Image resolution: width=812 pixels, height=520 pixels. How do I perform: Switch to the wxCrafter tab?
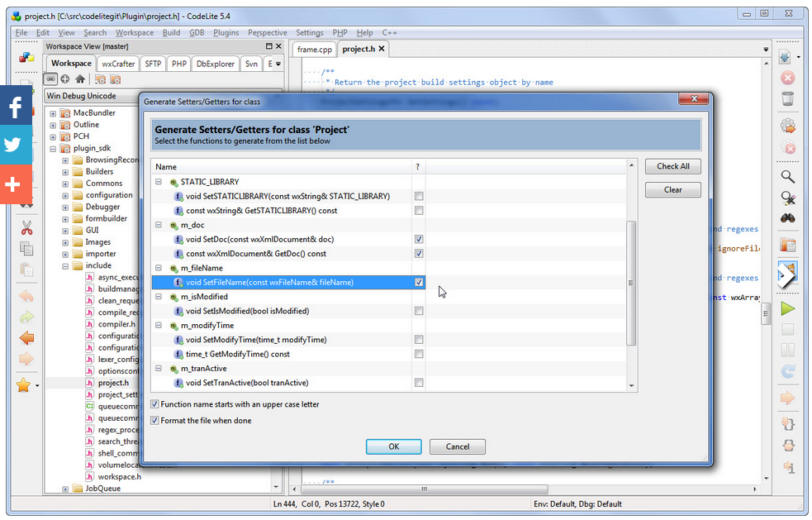pyautogui.click(x=118, y=64)
